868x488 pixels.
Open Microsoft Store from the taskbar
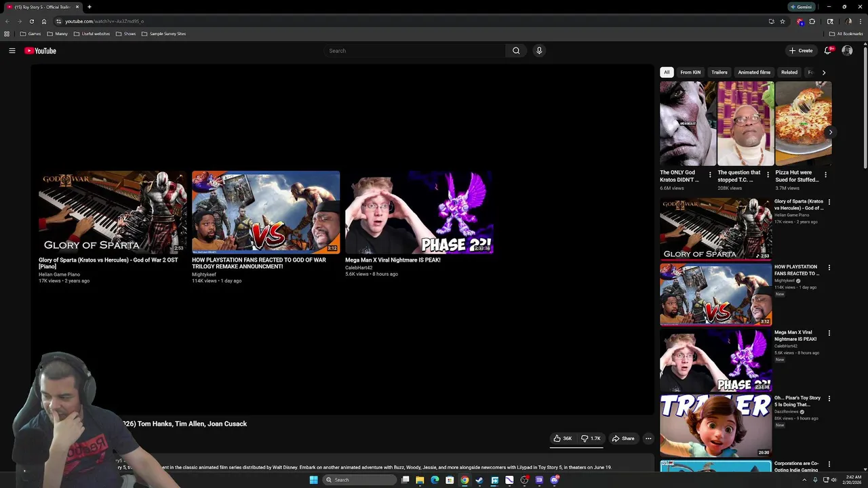click(450, 480)
